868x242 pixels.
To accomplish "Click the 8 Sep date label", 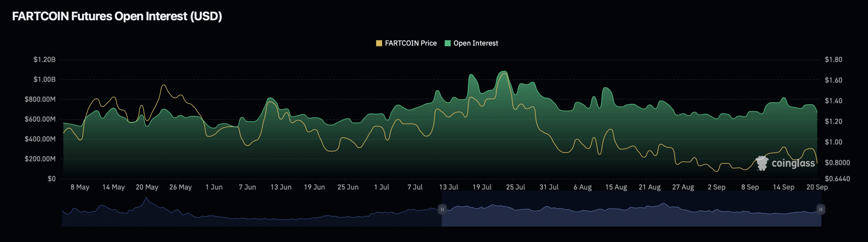I will pyautogui.click(x=750, y=187).
